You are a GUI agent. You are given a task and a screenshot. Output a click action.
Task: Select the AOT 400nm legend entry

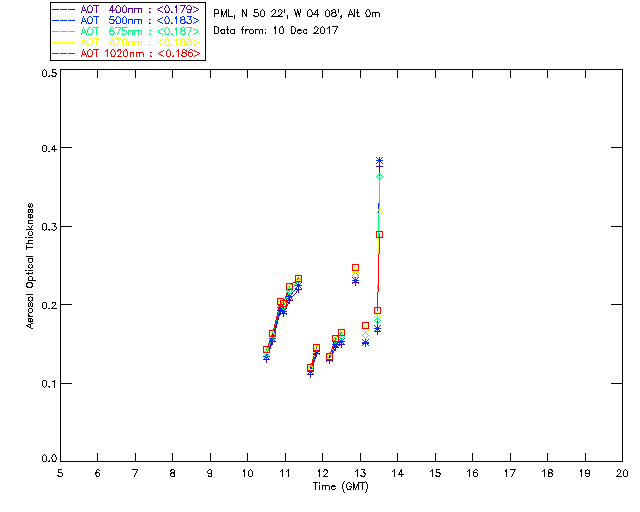tap(127, 9)
